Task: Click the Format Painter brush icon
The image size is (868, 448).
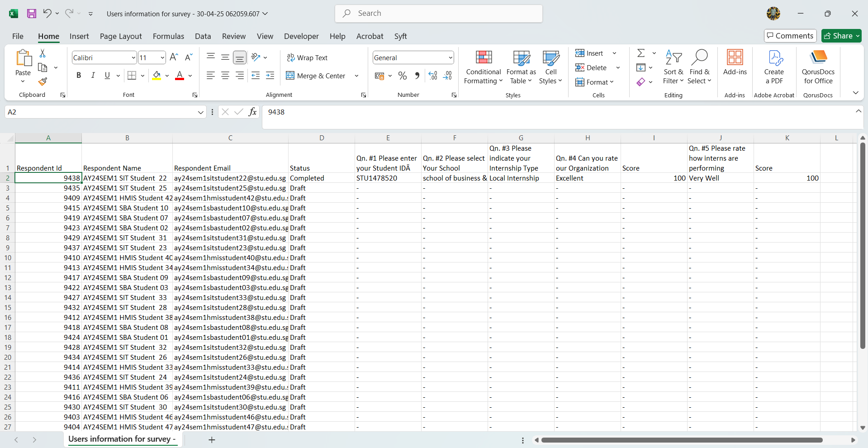Action: [x=43, y=82]
